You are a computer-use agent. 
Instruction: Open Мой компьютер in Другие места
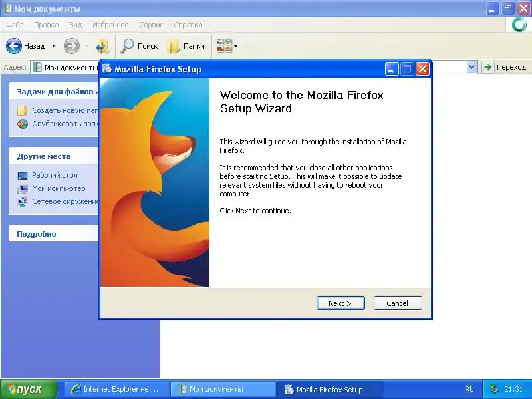click(x=59, y=188)
